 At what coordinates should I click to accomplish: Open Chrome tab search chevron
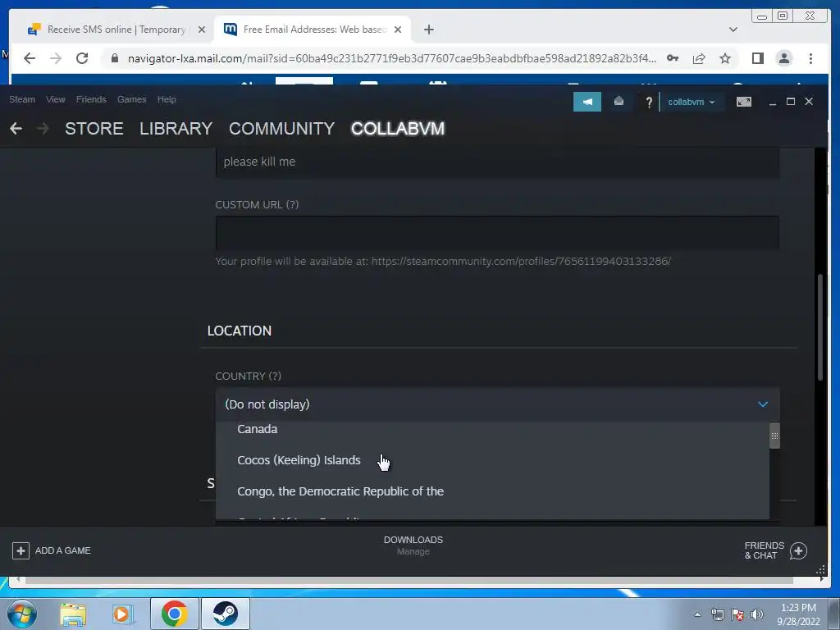tap(733, 30)
